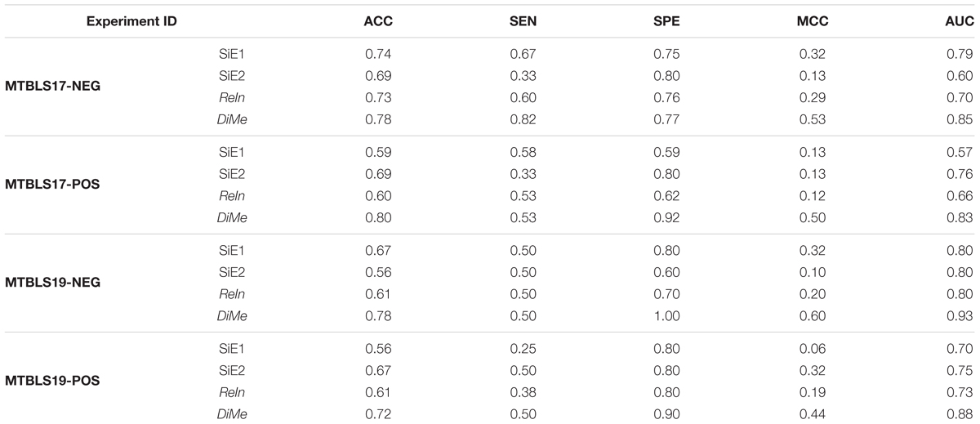Image resolution: width=980 pixels, height=424 pixels.
Task: Select the ACC column header
Action: pyautogui.click(x=377, y=22)
